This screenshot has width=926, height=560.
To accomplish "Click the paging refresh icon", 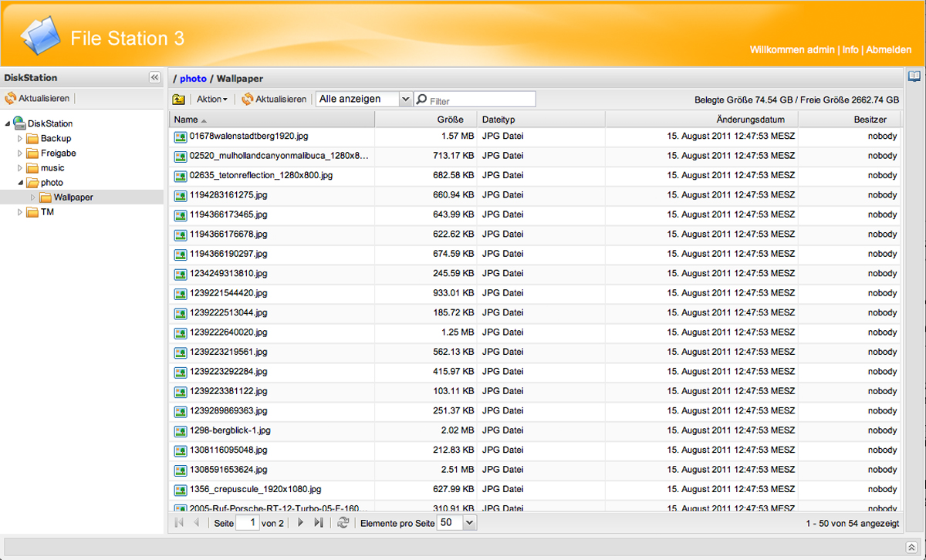I will (x=343, y=523).
